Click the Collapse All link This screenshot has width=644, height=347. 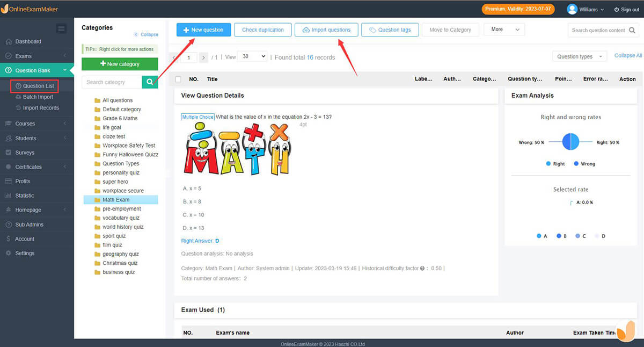(627, 55)
